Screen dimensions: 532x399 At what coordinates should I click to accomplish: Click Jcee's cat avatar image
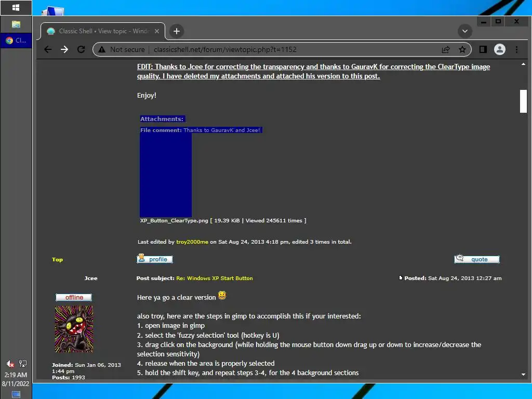(x=74, y=329)
